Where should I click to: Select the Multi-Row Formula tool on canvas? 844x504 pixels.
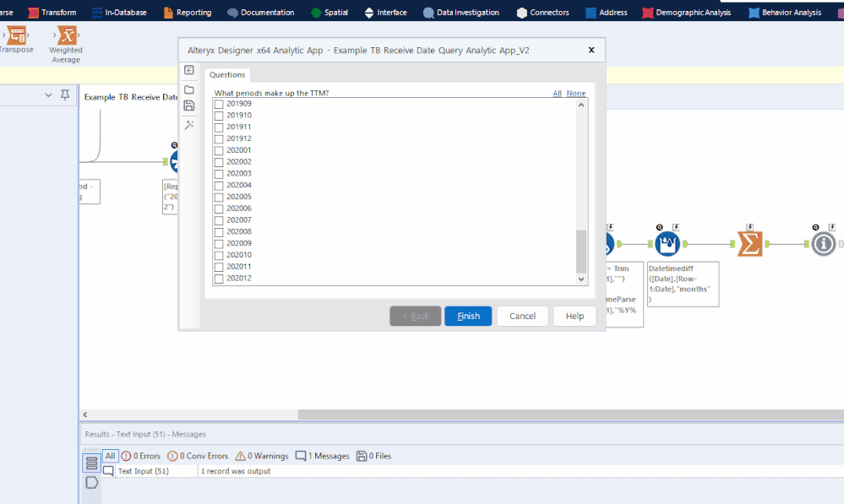pyautogui.click(x=667, y=244)
